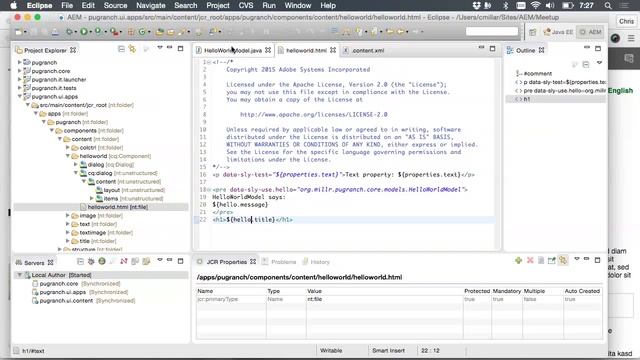Select the Outline view tab
The image size is (640, 360).
525,50
